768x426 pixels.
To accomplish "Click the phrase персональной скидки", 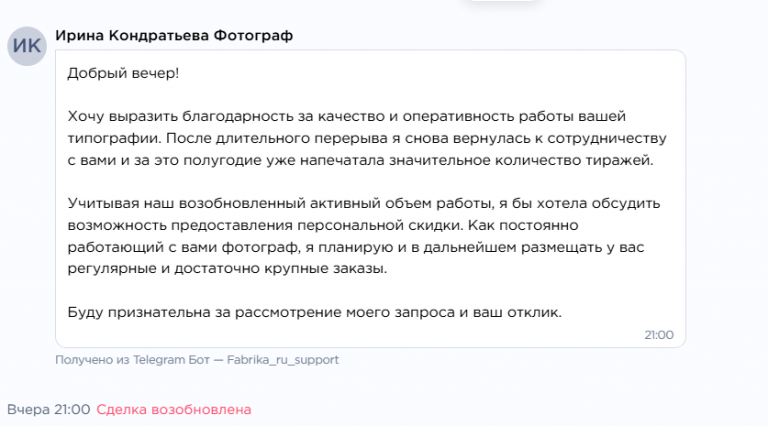I will 380,225.
